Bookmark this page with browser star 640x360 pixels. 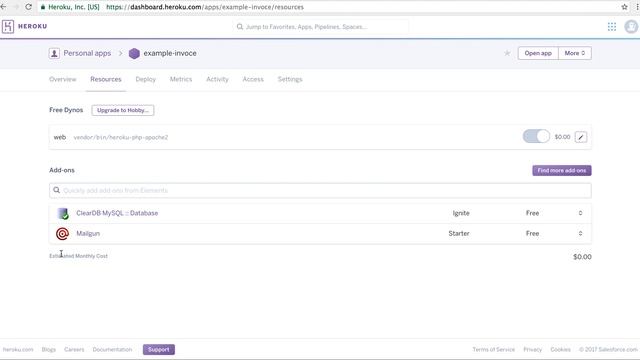pyautogui.click(x=624, y=7)
